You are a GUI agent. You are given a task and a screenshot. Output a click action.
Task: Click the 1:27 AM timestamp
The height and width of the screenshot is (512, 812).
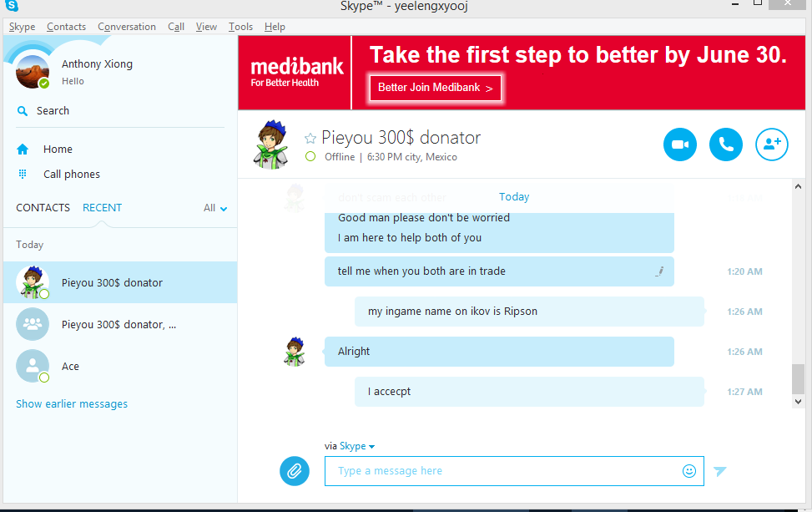744,392
